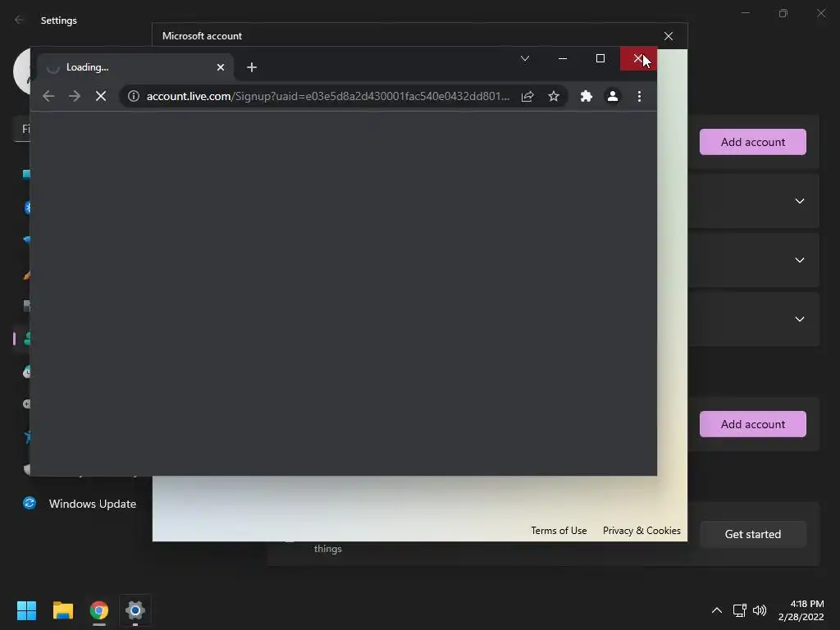Switch to Settings on the taskbar

pyautogui.click(x=135, y=610)
